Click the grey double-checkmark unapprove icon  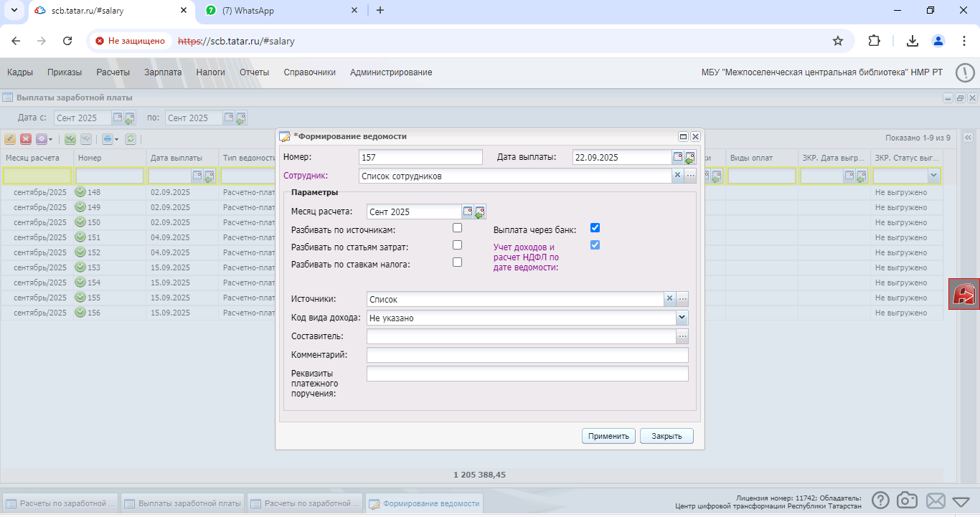pos(86,139)
